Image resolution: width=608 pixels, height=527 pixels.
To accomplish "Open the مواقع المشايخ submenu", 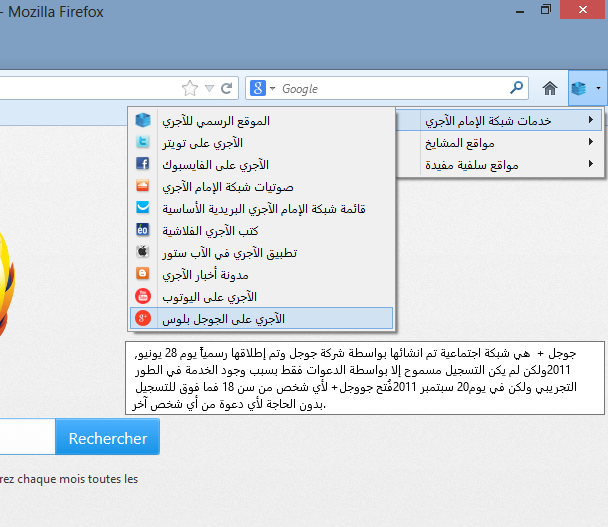I will tap(500, 143).
